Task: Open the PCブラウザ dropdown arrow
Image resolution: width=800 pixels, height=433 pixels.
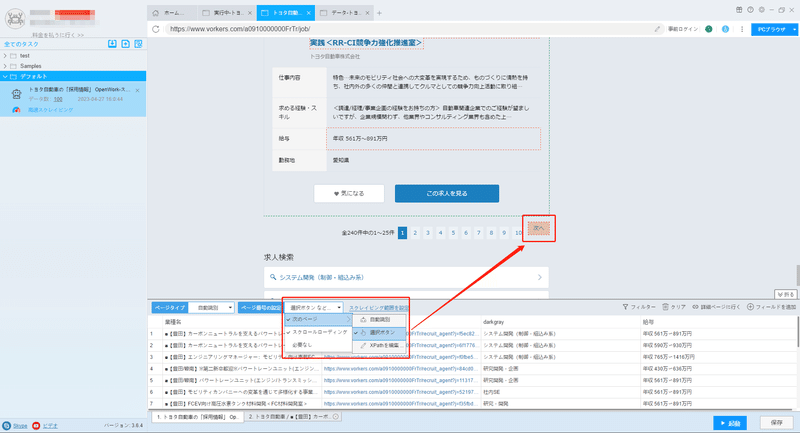Action: click(x=794, y=30)
